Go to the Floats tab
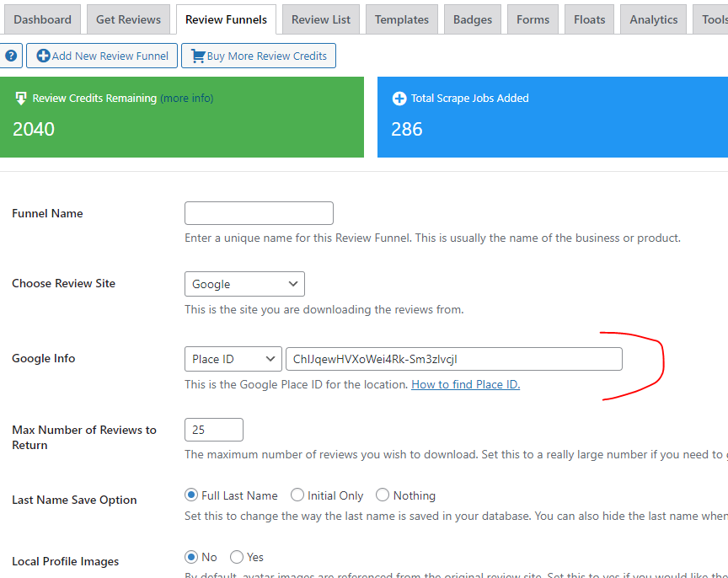728x578 pixels. point(589,19)
